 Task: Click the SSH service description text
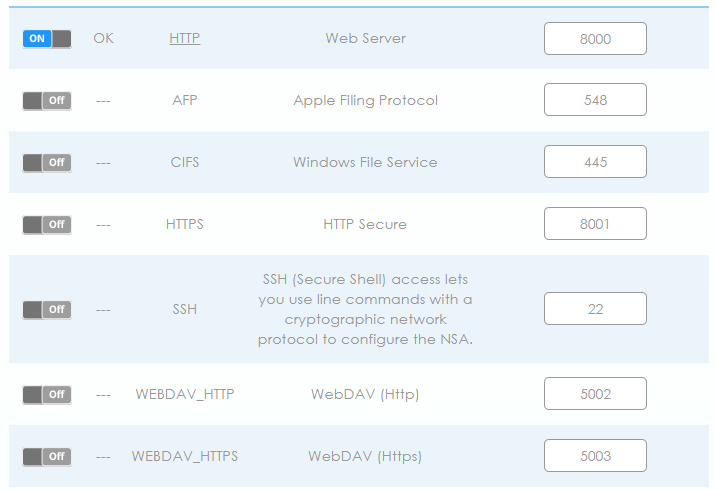(365, 309)
